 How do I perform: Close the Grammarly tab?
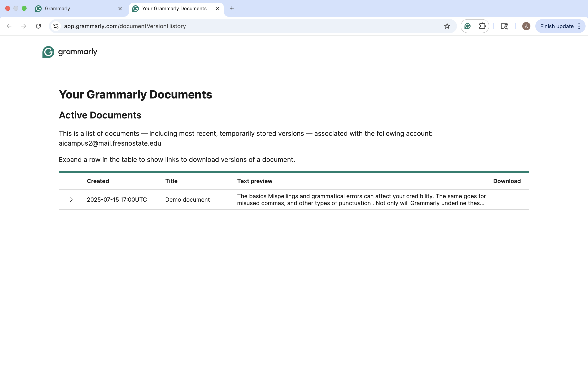click(x=120, y=9)
